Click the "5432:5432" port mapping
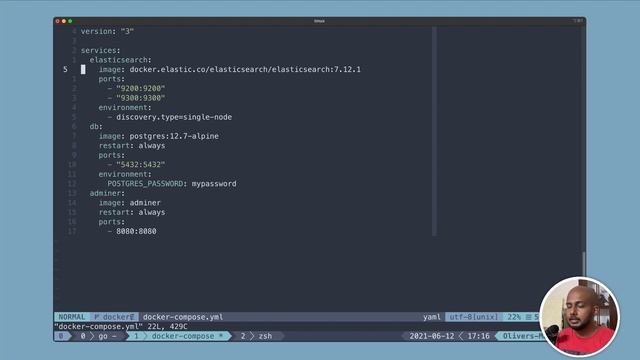640x360 pixels. tap(140, 164)
